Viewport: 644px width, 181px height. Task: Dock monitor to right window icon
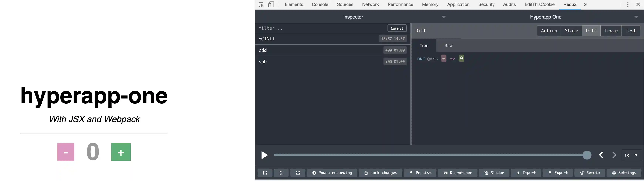point(281,173)
